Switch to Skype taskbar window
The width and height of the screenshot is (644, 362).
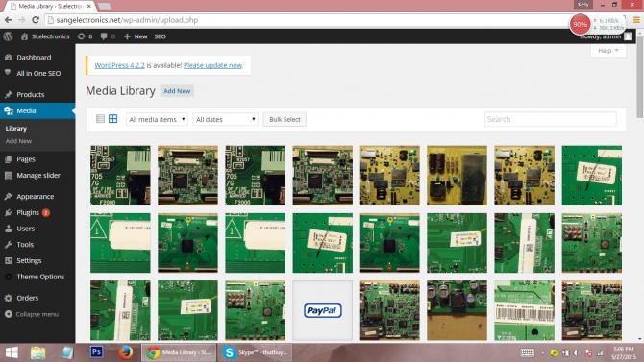(255, 352)
